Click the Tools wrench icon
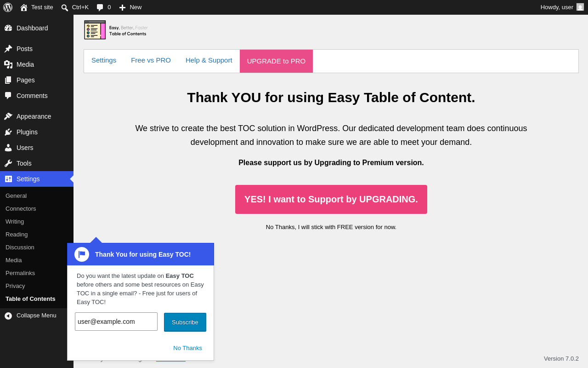 click(x=8, y=163)
